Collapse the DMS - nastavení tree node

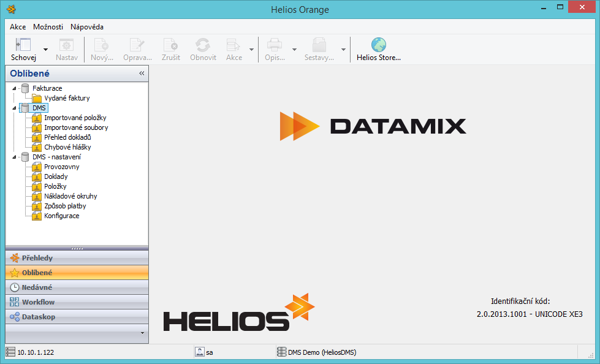click(x=15, y=157)
